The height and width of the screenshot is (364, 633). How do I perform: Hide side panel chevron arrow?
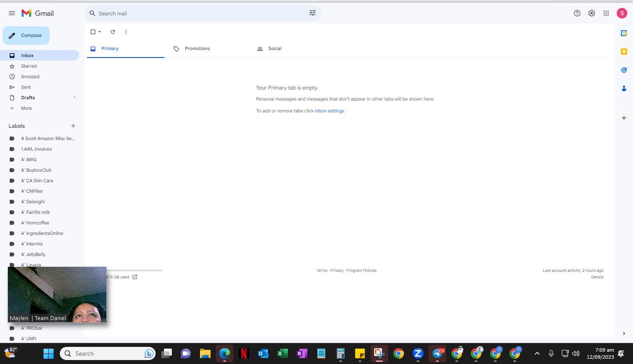624,334
